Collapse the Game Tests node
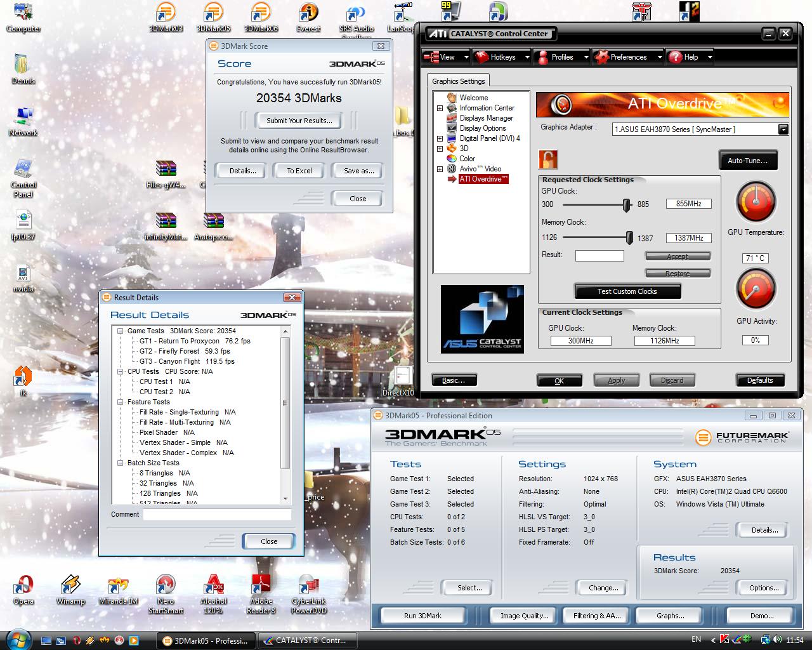This screenshot has height=650, width=812. pyautogui.click(x=121, y=331)
